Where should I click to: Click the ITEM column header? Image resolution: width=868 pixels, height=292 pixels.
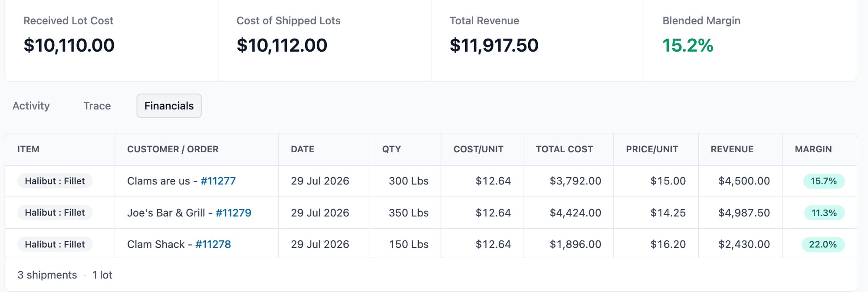click(x=28, y=149)
